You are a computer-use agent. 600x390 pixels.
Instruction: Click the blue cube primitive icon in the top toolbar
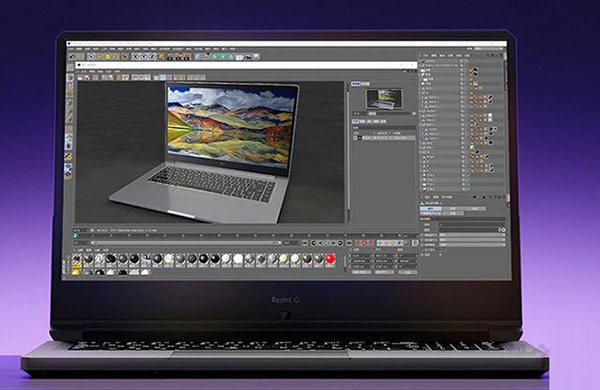point(198,57)
